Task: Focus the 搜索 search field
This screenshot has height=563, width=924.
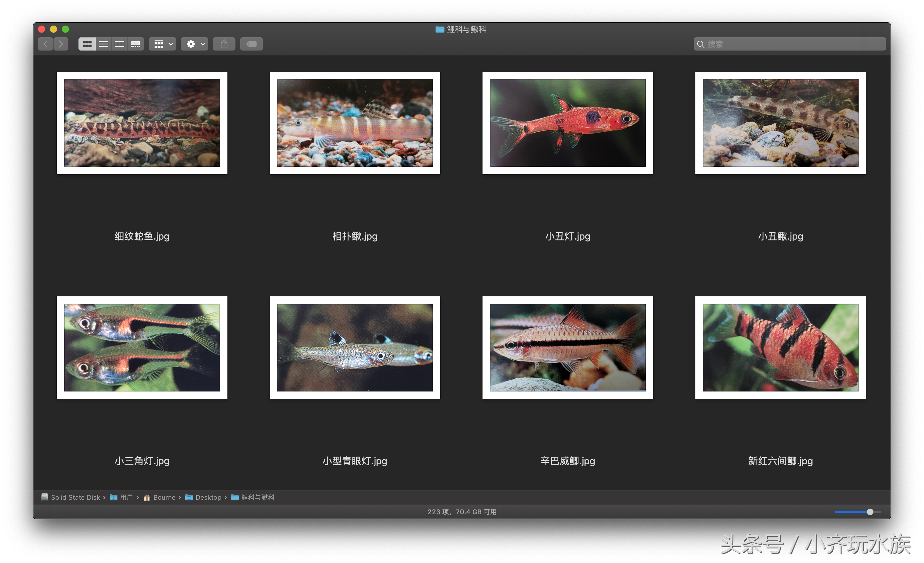Action: pos(790,44)
